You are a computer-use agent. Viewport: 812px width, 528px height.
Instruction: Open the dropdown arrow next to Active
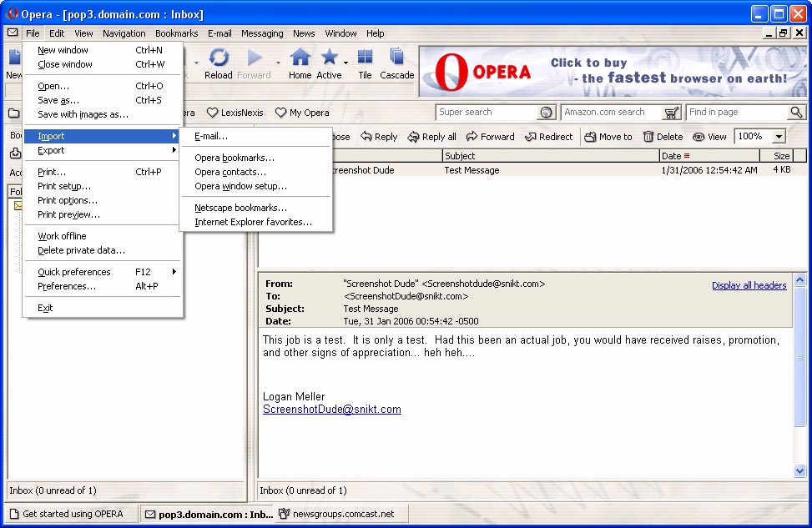tap(346, 63)
